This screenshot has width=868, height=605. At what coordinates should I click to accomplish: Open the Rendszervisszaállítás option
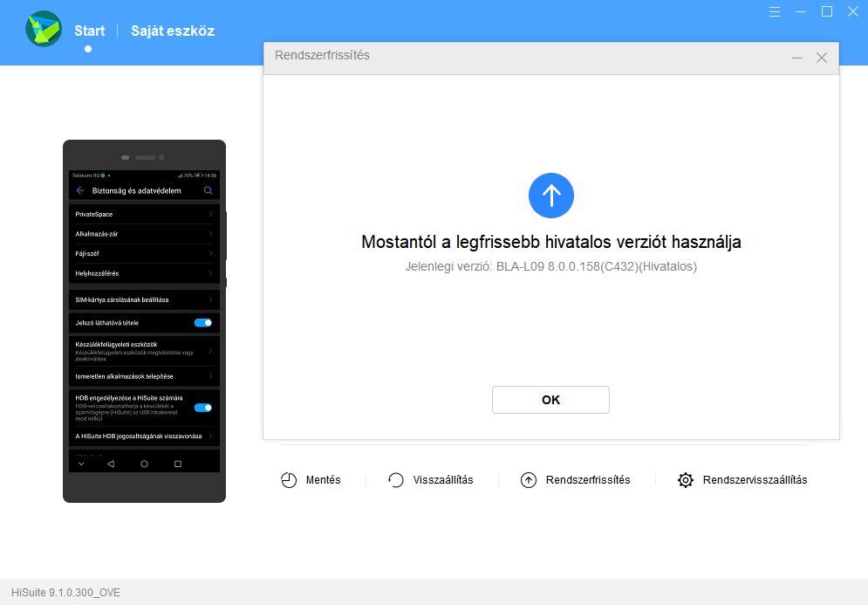pos(755,480)
